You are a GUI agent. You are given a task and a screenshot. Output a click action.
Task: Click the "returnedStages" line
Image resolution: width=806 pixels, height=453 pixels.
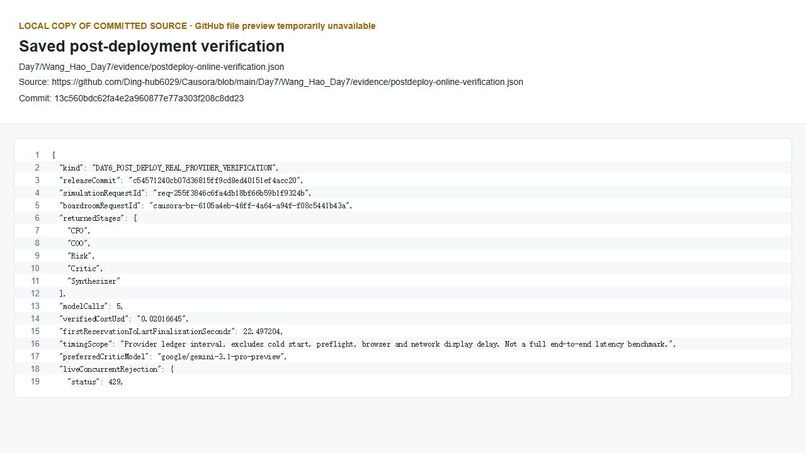click(98, 218)
